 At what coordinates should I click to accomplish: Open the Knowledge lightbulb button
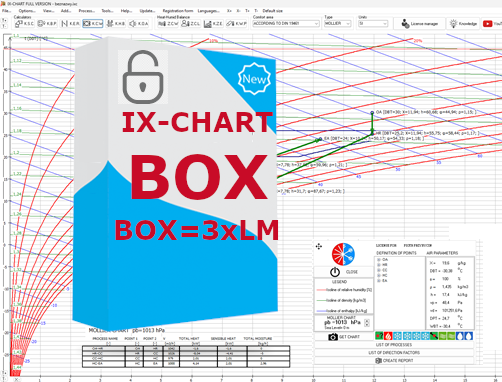tap(463, 24)
